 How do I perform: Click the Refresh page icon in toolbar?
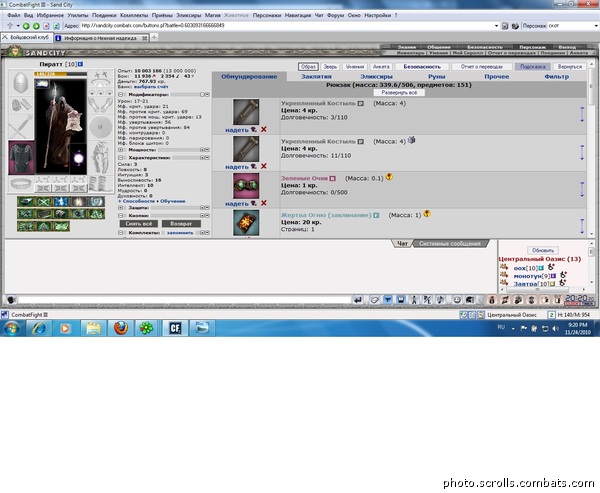(x=56, y=26)
